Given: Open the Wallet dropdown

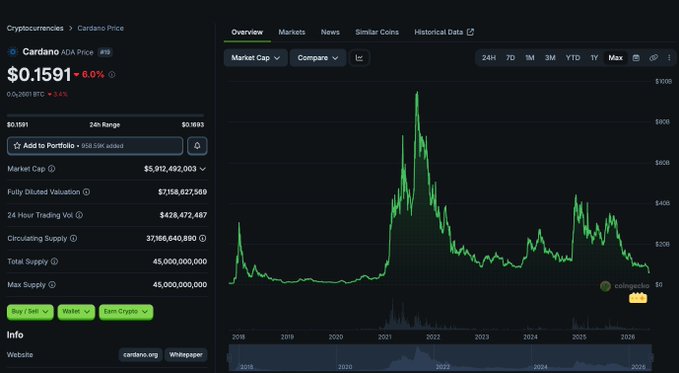Looking at the screenshot, I should (x=76, y=312).
